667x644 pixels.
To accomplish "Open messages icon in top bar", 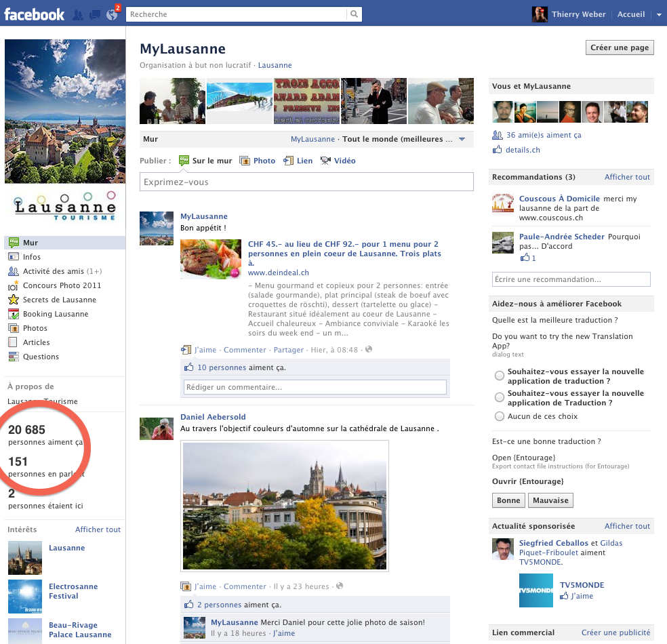I will pyautogui.click(x=95, y=15).
